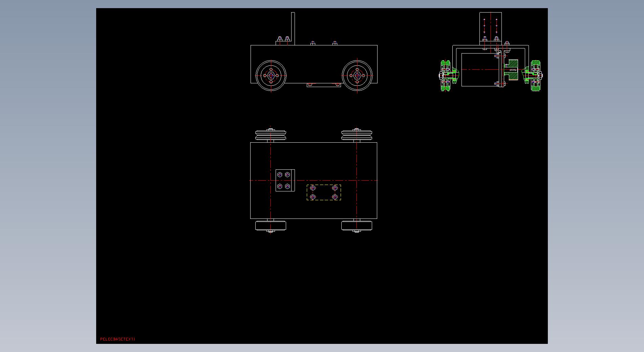Screen dimensions: 644x352
Task: Select bottom-right flat wheel in plan view
Action: pyautogui.click(x=357, y=226)
